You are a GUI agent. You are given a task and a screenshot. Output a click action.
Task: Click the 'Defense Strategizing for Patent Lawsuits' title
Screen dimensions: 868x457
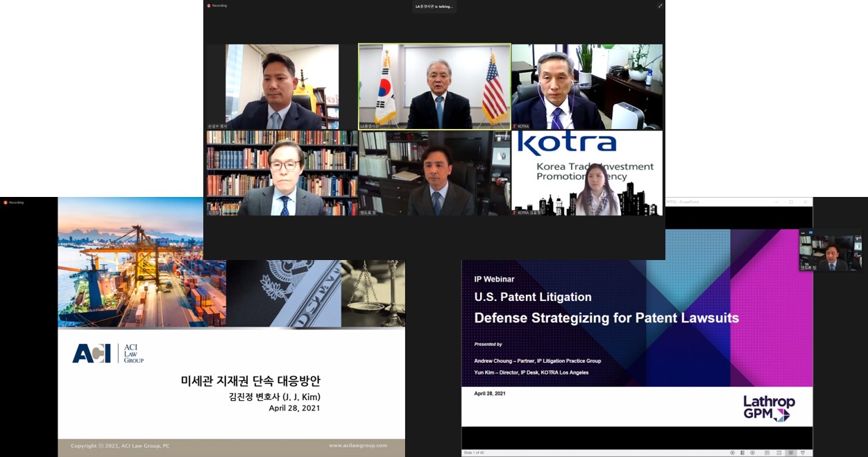click(606, 318)
